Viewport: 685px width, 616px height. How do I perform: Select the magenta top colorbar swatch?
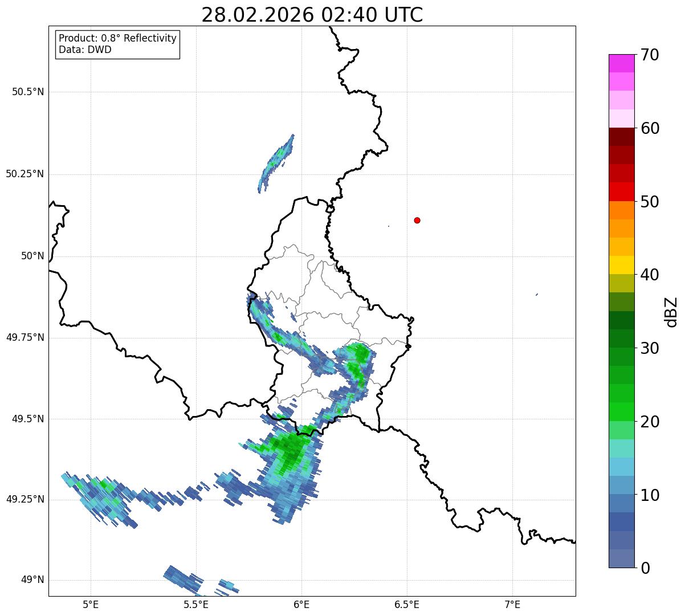pyautogui.click(x=621, y=63)
